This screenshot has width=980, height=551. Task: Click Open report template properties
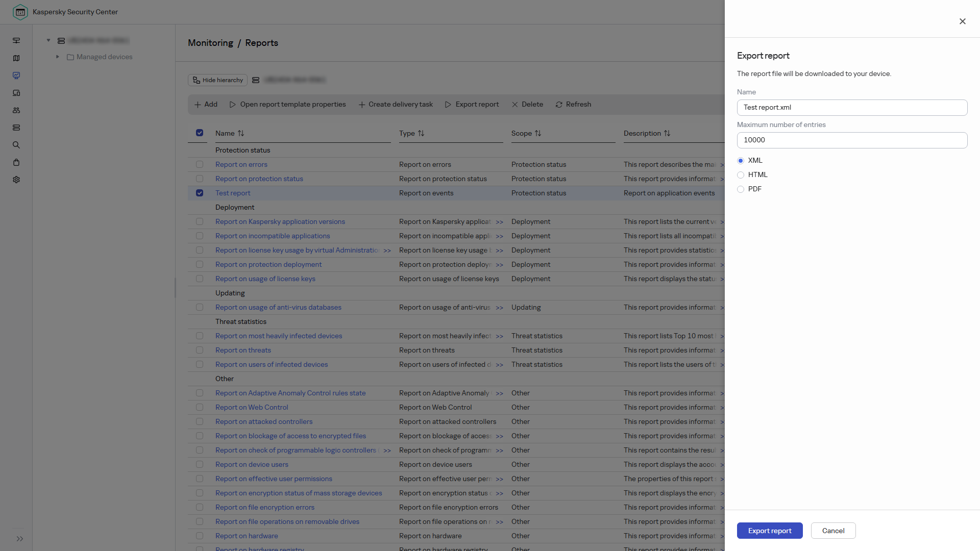coord(288,104)
